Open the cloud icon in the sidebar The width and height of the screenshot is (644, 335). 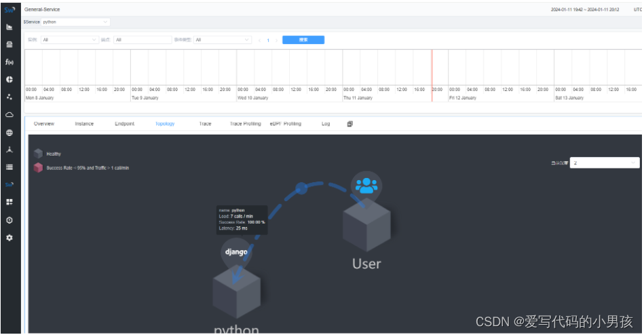click(10, 115)
